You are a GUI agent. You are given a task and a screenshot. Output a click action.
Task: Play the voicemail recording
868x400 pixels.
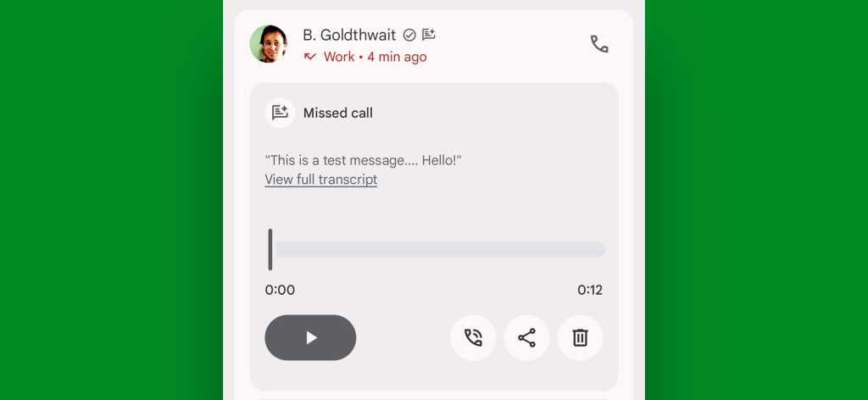point(310,337)
